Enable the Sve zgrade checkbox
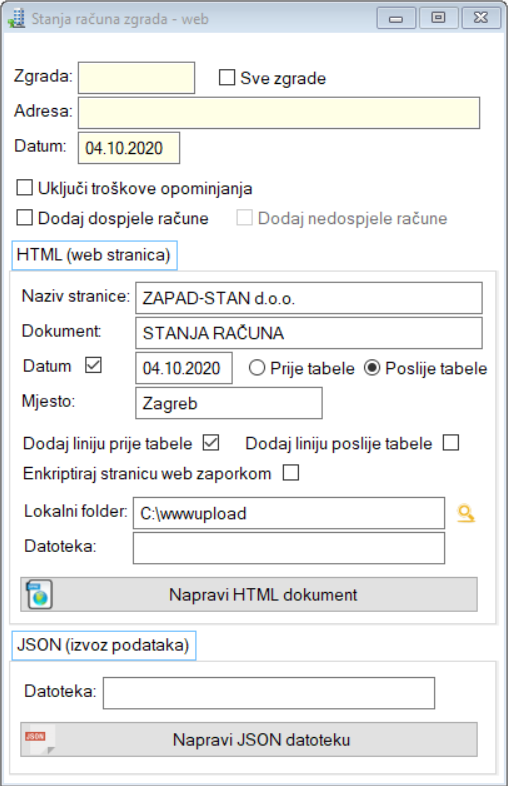 (x=227, y=78)
